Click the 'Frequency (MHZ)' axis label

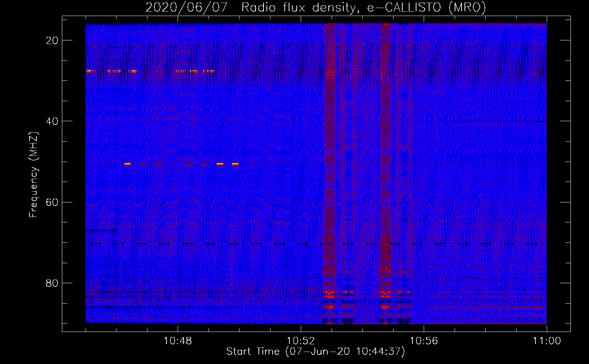[33, 175]
